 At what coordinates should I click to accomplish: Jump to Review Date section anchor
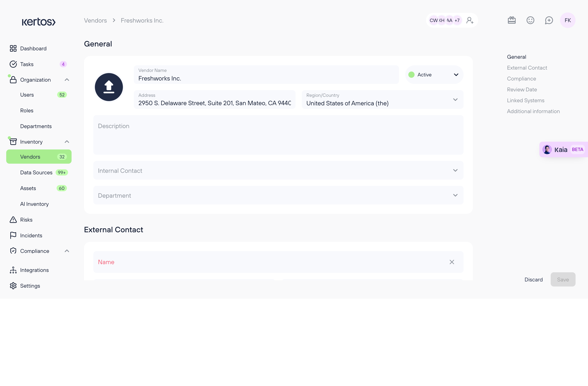point(522,89)
